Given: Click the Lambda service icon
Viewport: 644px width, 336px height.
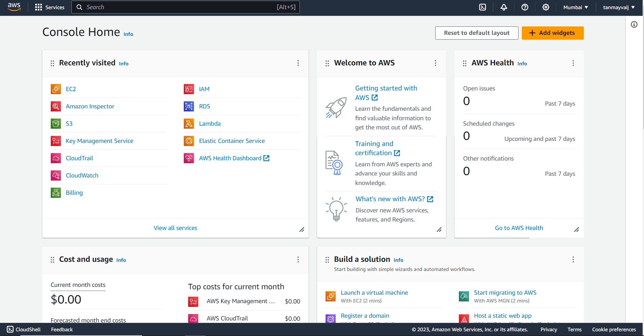Looking at the screenshot, I should (x=189, y=124).
